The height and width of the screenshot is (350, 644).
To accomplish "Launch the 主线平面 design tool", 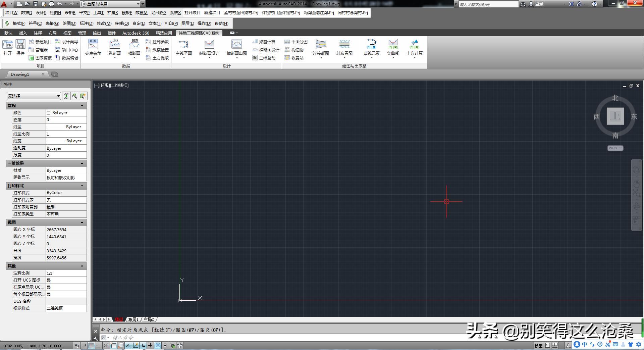I will point(184,49).
